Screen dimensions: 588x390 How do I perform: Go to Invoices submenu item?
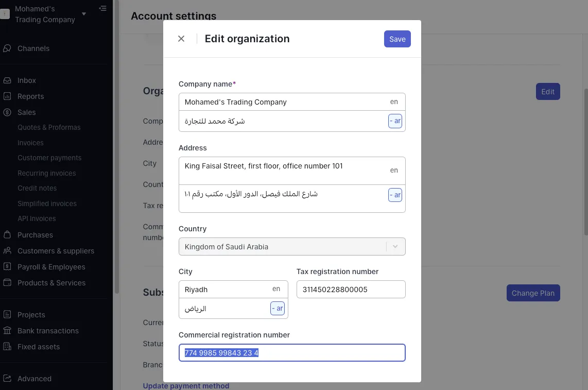[x=30, y=143]
